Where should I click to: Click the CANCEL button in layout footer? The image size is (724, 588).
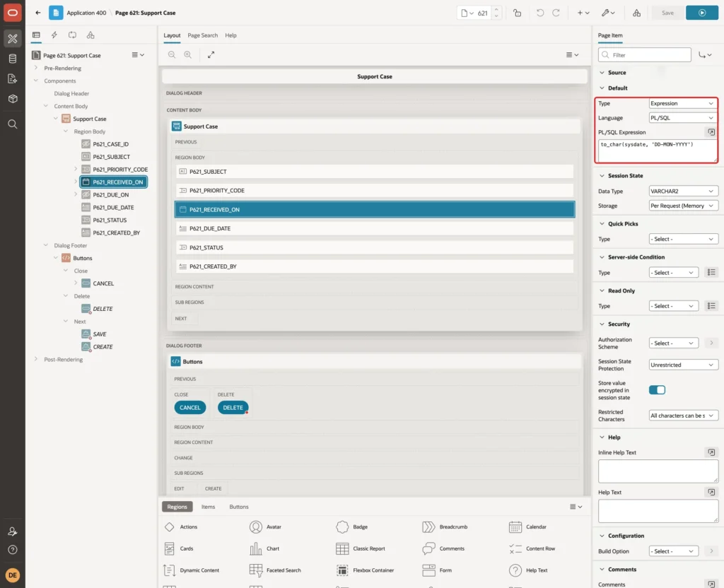189,408
